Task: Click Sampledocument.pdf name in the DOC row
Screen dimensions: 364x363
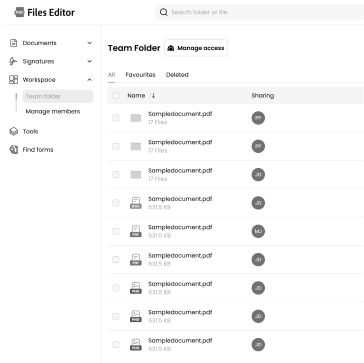Action: point(180,199)
